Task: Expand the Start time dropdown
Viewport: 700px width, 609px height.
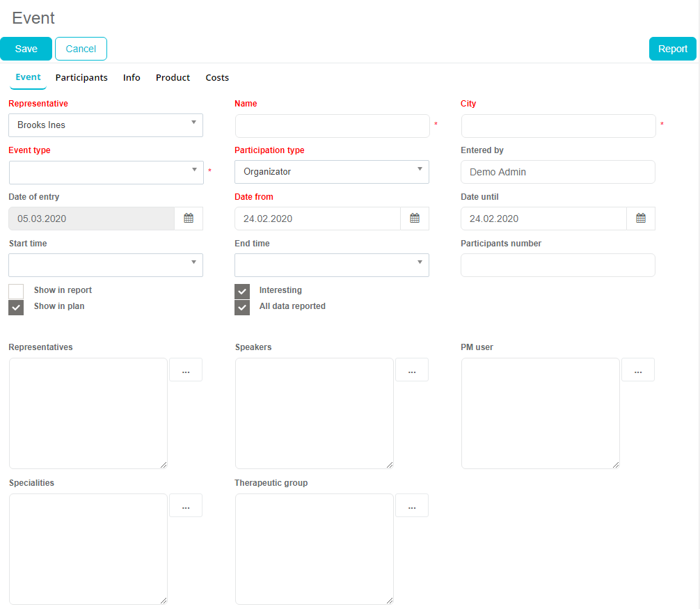Action: (x=106, y=265)
